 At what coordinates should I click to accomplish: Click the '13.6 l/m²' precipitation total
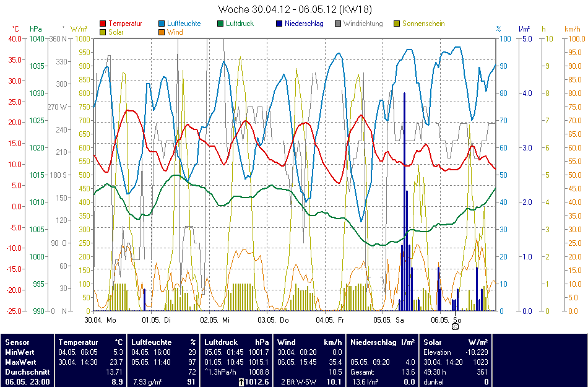pyautogui.click(x=366, y=382)
